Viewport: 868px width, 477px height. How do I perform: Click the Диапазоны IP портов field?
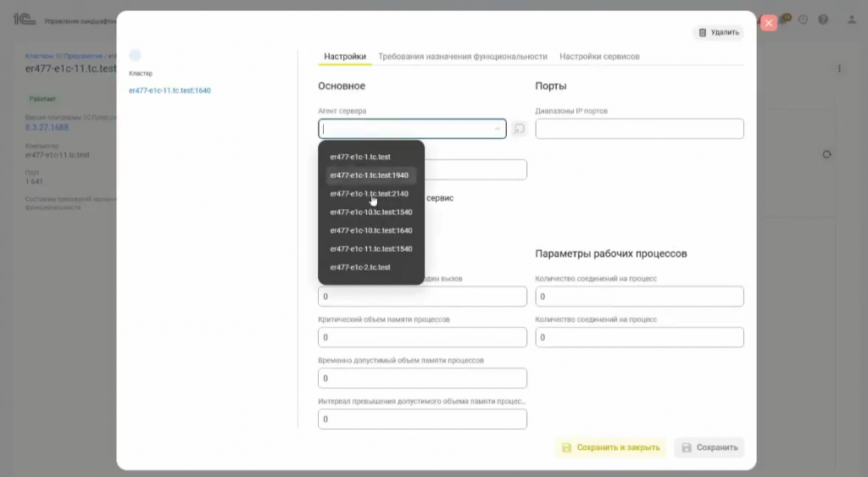coord(639,129)
